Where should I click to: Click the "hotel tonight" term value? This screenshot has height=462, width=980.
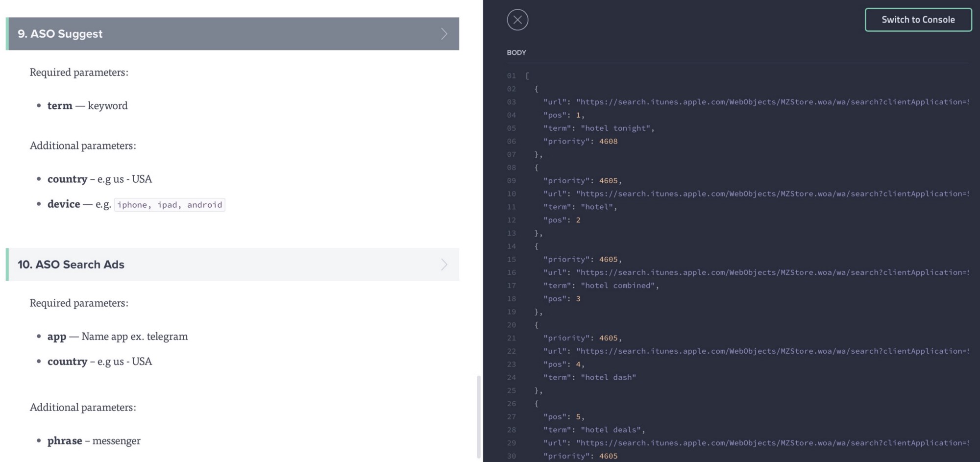pyautogui.click(x=616, y=128)
